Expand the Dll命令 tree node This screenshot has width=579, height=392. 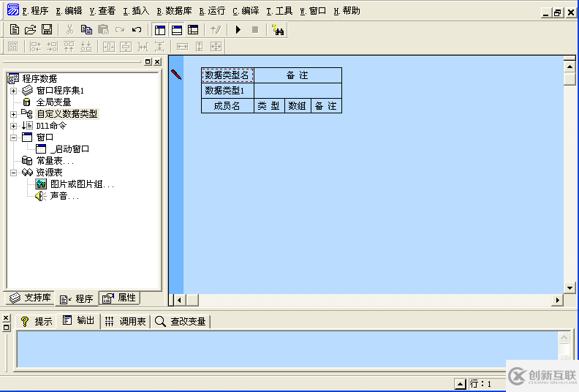(x=13, y=126)
